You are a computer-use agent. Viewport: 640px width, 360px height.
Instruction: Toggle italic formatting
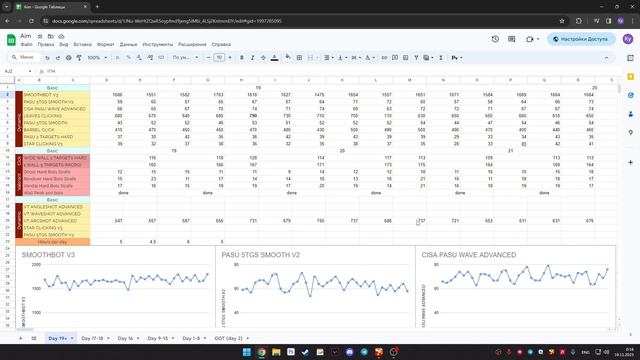click(x=252, y=58)
